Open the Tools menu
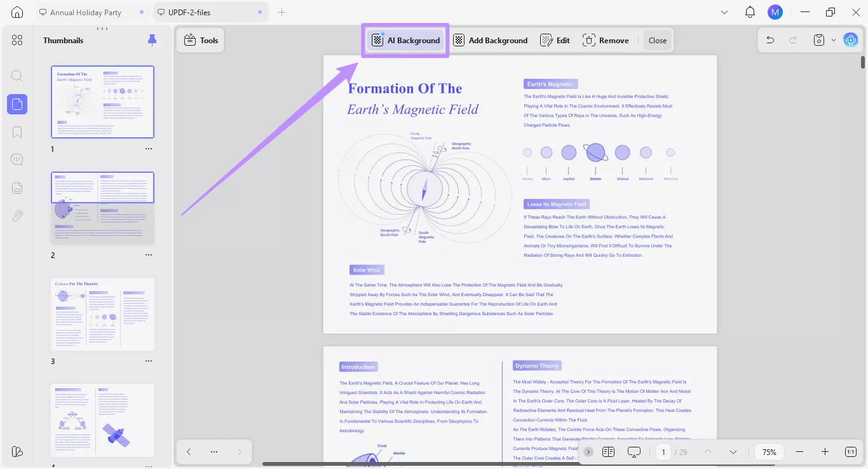 point(200,39)
